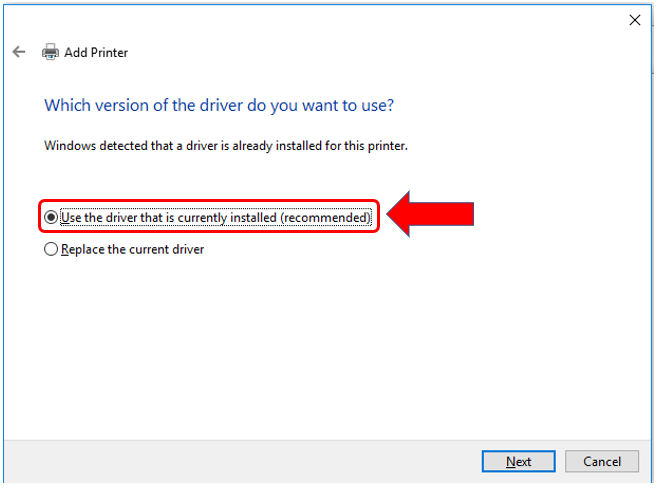Screen dimensions: 658x488
Task: Choose the Replace the current driver radio button
Action: pos(51,249)
